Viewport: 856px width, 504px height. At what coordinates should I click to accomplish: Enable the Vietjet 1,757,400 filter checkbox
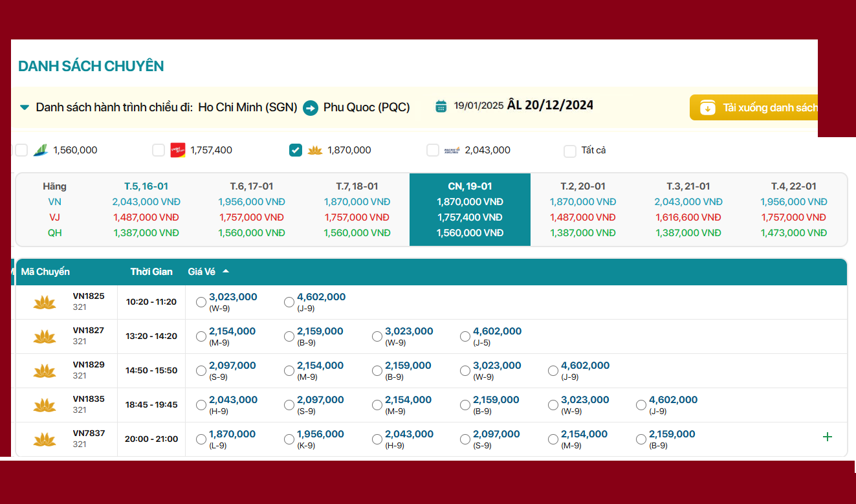pyautogui.click(x=159, y=150)
